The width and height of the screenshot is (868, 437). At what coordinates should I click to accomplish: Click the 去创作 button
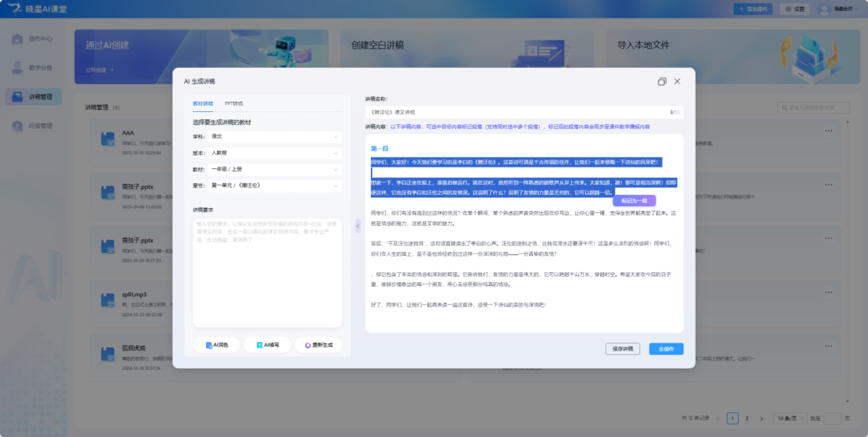666,349
